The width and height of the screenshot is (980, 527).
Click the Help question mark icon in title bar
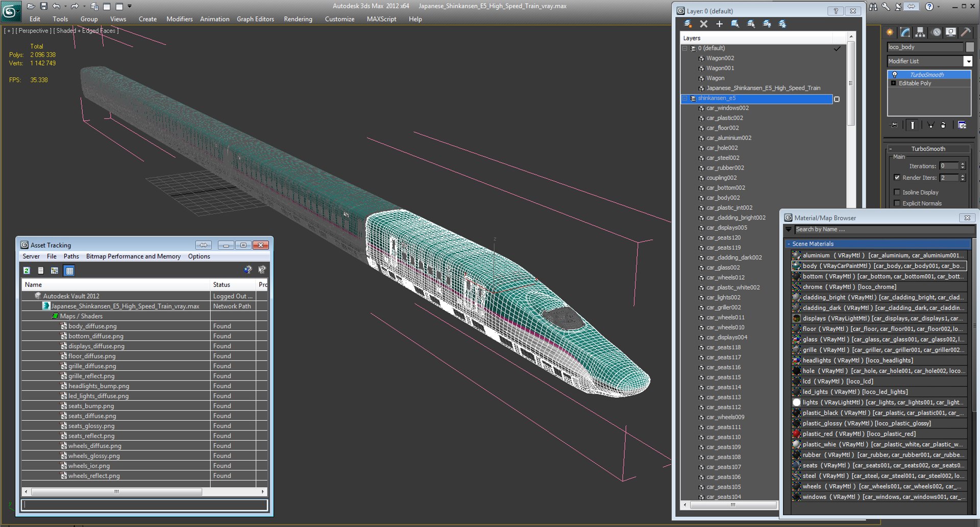929,6
